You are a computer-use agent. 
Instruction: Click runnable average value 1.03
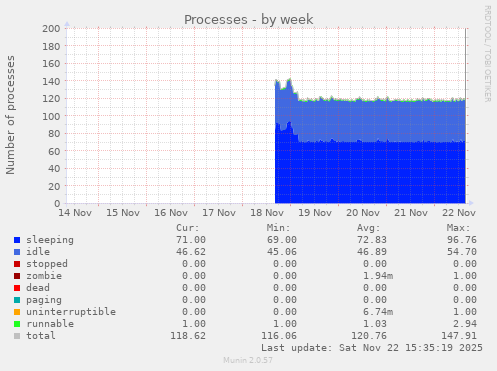(375, 324)
